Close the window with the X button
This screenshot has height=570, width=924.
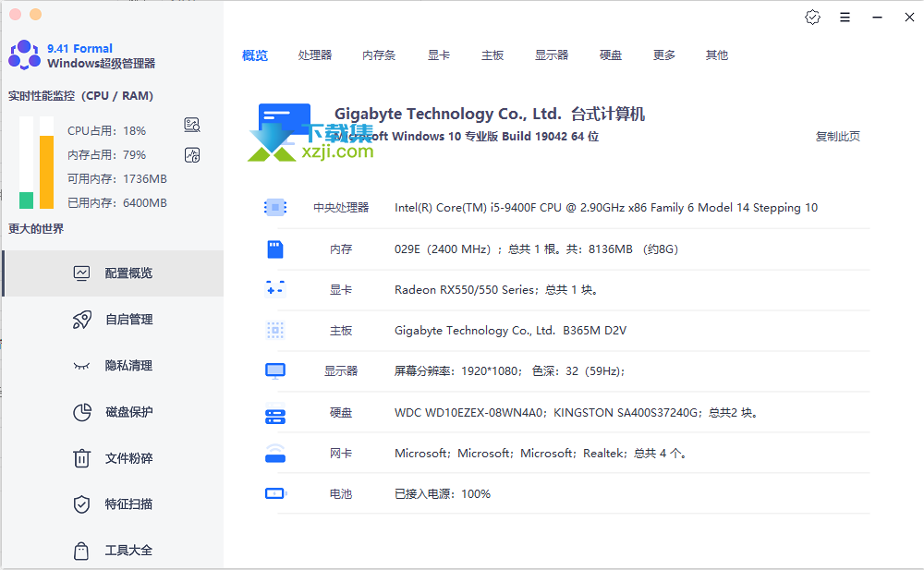(909, 18)
